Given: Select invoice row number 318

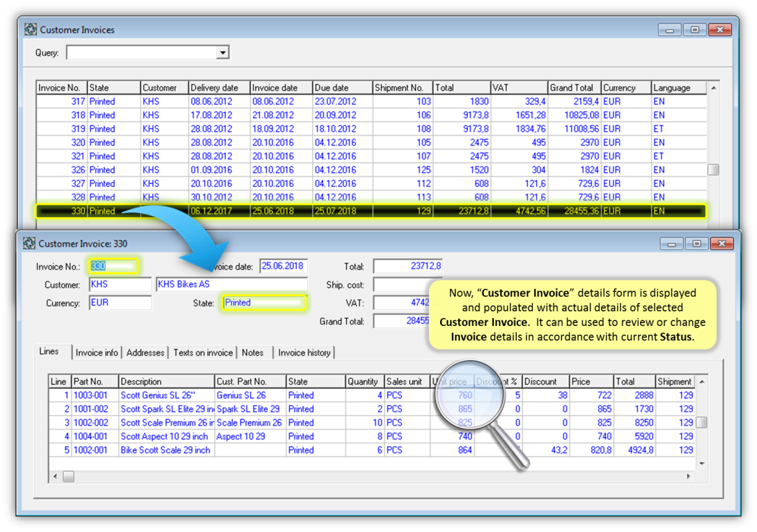Looking at the screenshot, I should (x=371, y=116).
